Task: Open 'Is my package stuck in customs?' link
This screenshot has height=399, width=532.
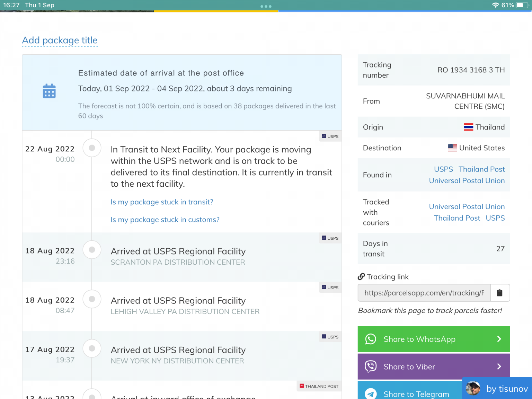Action: [x=165, y=220]
